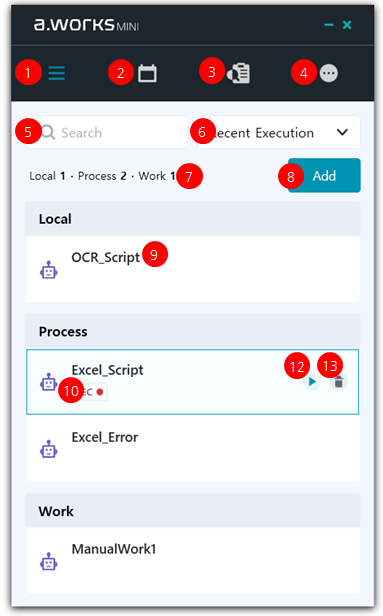Click the robot icon beside OCR_Script

coord(49,270)
